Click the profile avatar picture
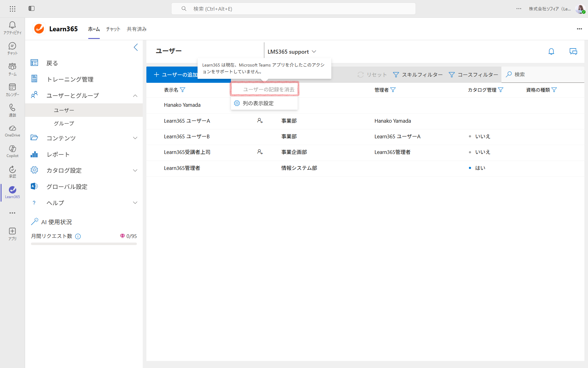This screenshot has width=588, height=368. [x=580, y=9]
